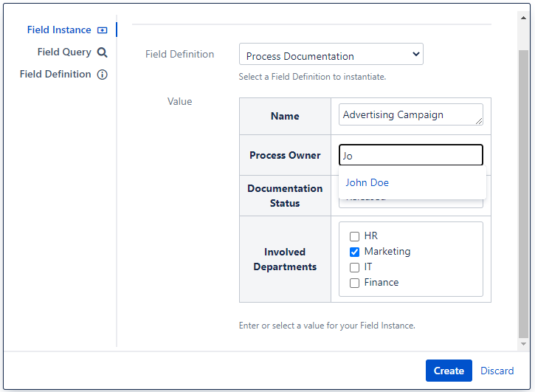The width and height of the screenshot is (535, 392).
Task: Click the Value label
Action: point(179,101)
